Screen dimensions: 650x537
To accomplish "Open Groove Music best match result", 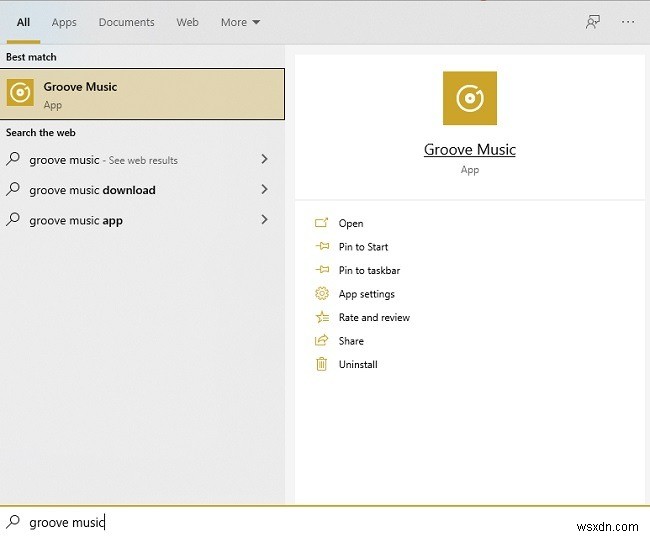I will (142, 95).
